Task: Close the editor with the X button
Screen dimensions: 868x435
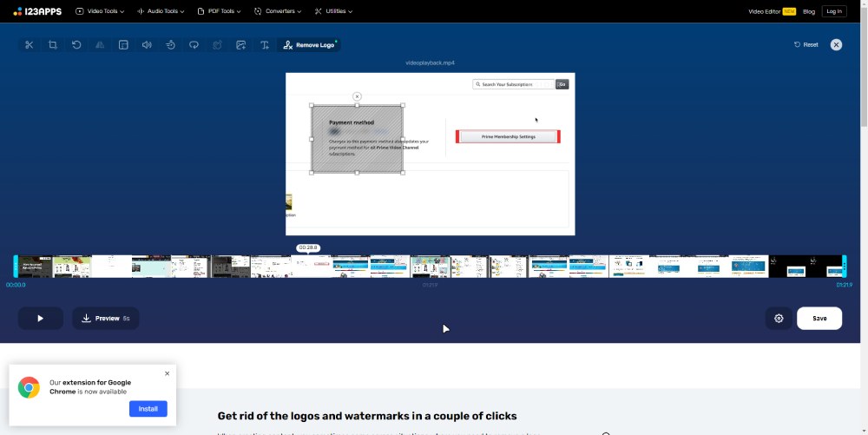Action: (x=836, y=45)
